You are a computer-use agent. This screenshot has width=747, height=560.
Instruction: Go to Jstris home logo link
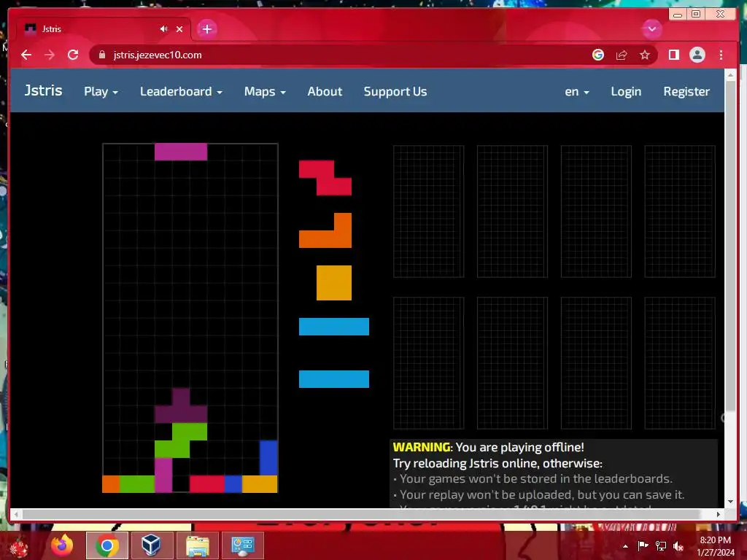click(43, 90)
